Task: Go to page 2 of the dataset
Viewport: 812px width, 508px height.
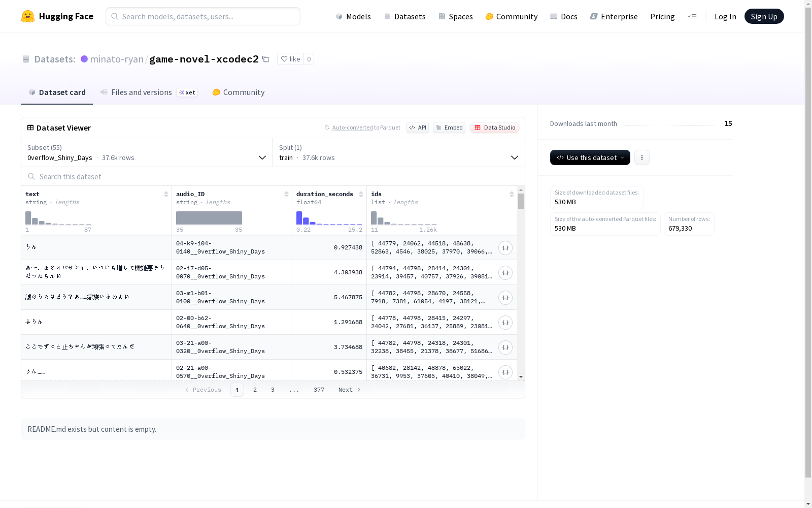Action: pos(255,390)
